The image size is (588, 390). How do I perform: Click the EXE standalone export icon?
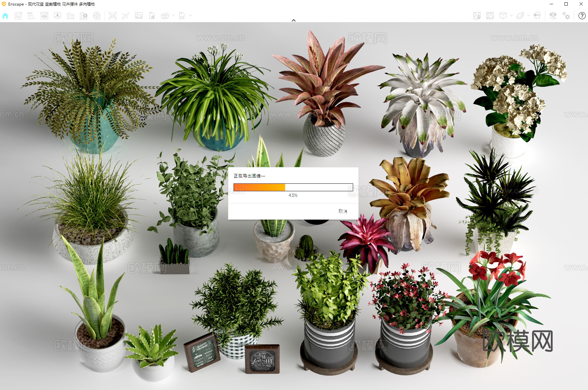pos(182,16)
